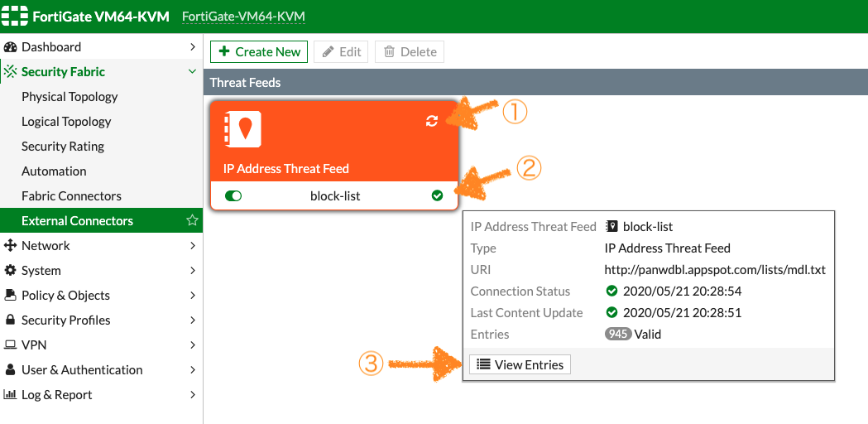Expand the VPN menu chevron
The width and height of the screenshot is (868, 424).
click(x=193, y=344)
